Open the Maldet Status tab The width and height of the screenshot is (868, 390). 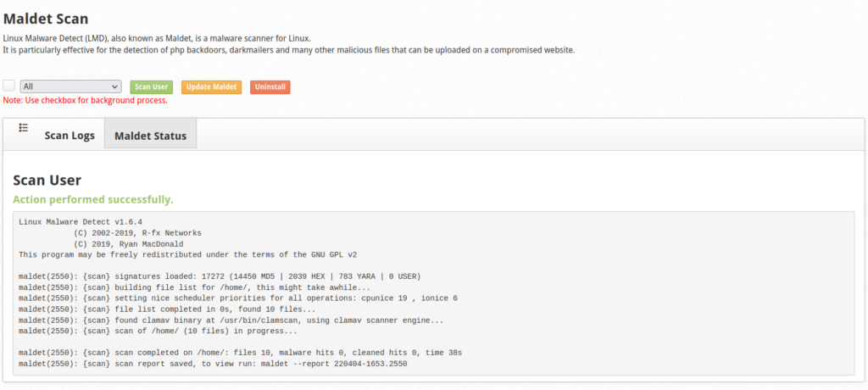coord(150,136)
